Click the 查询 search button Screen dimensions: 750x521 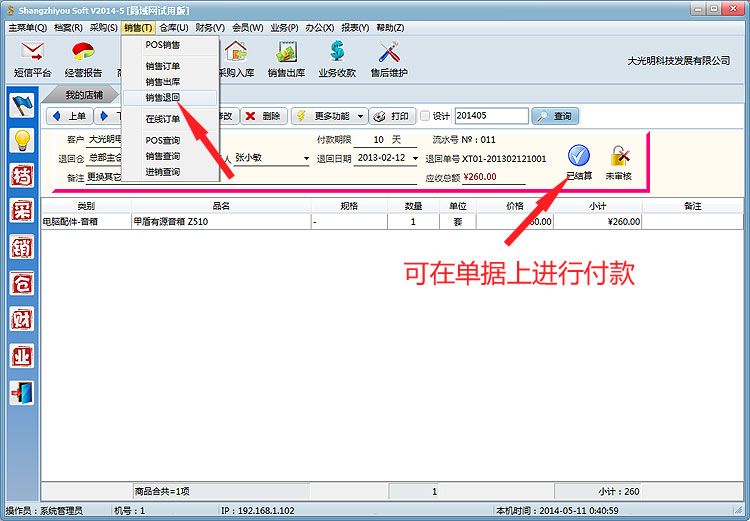[x=555, y=116]
